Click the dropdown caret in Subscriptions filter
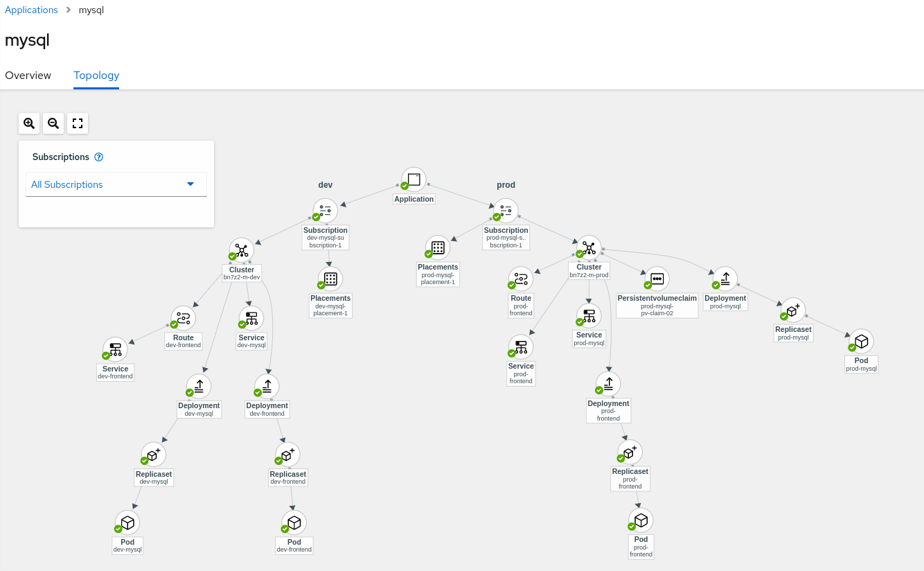The height and width of the screenshot is (571, 924). [190, 184]
